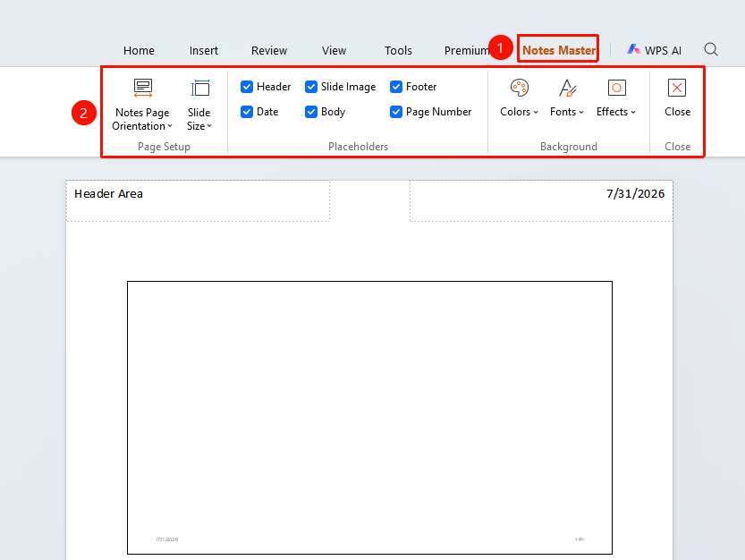Expand the Slide Size dropdown arrow

209,126
